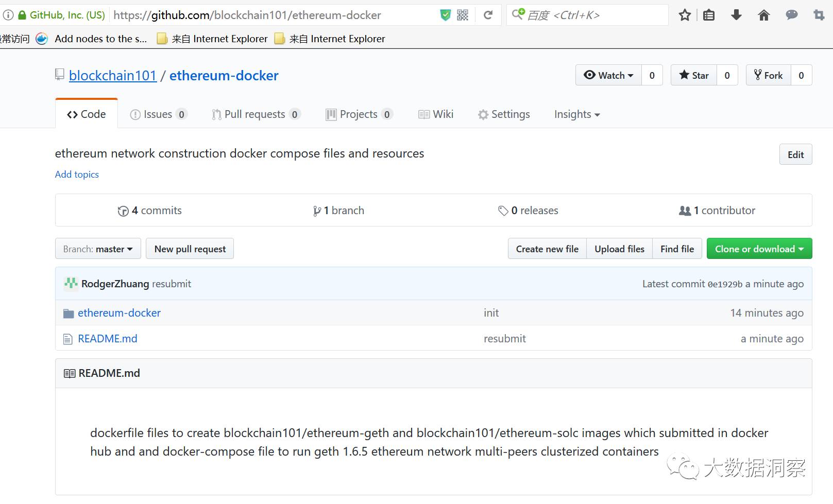Open the Branch: master dropdown

point(98,249)
